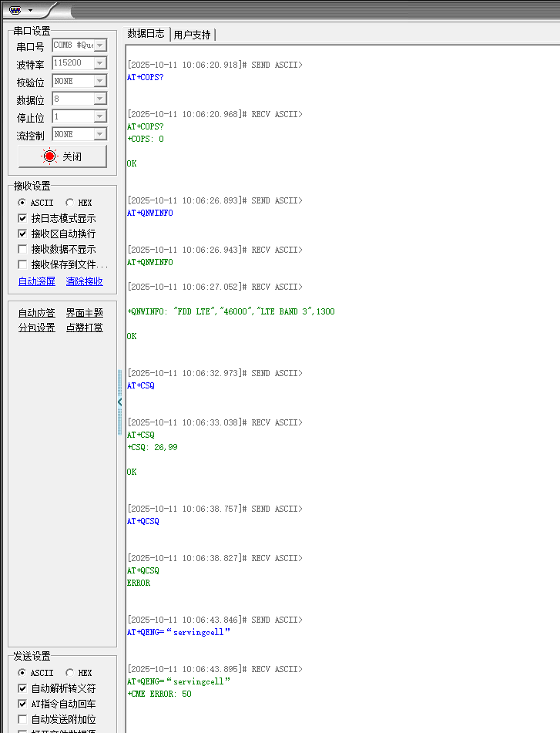Open the 数据位 data bits dropdown
The height and width of the screenshot is (733, 560).
pos(100,99)
